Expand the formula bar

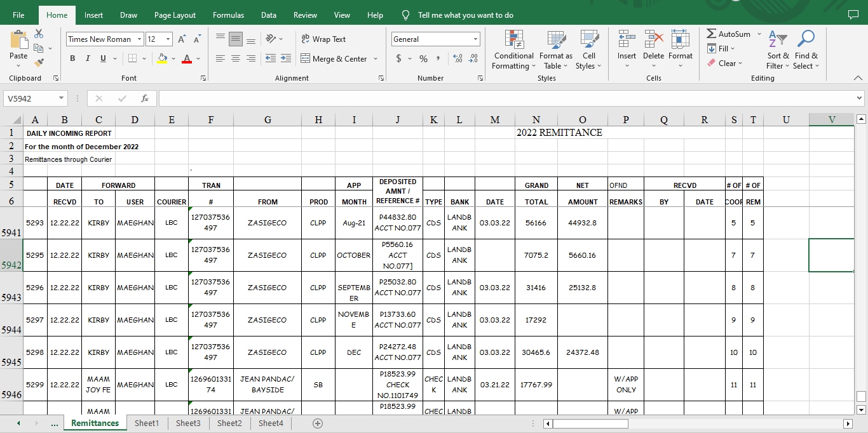pyautogui.click(x=860, y=98)
